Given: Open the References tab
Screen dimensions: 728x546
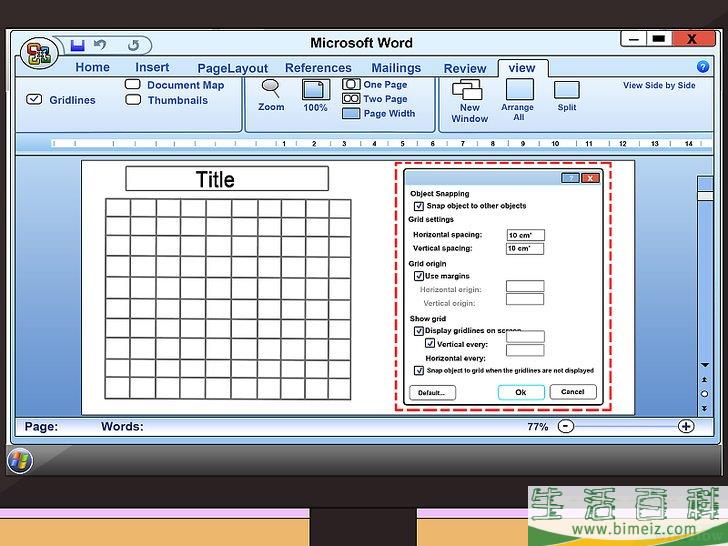Looking at the screenshot, I should click(x=318, y=68).
